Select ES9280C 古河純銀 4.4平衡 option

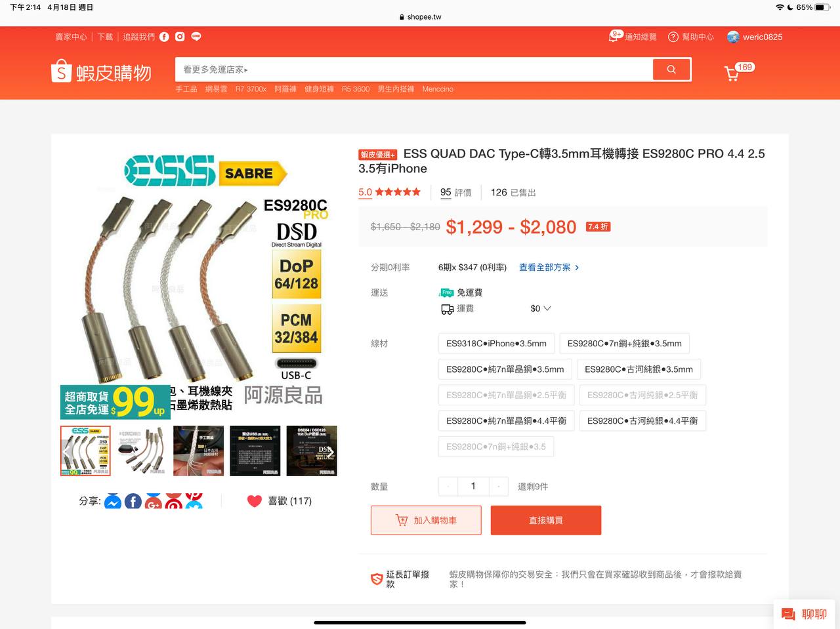(642, 421)
